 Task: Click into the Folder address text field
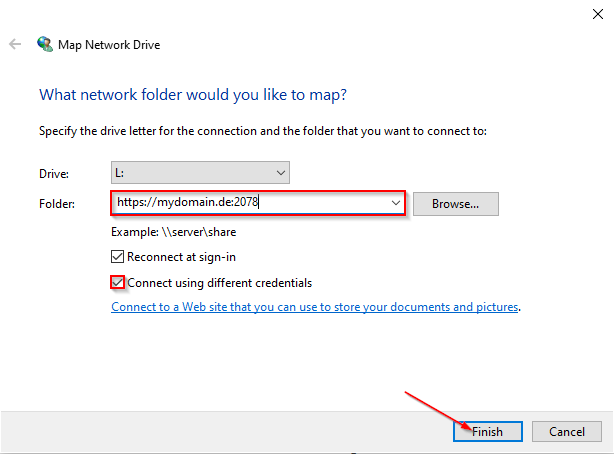pyautogui.click(x=251, y=203)
